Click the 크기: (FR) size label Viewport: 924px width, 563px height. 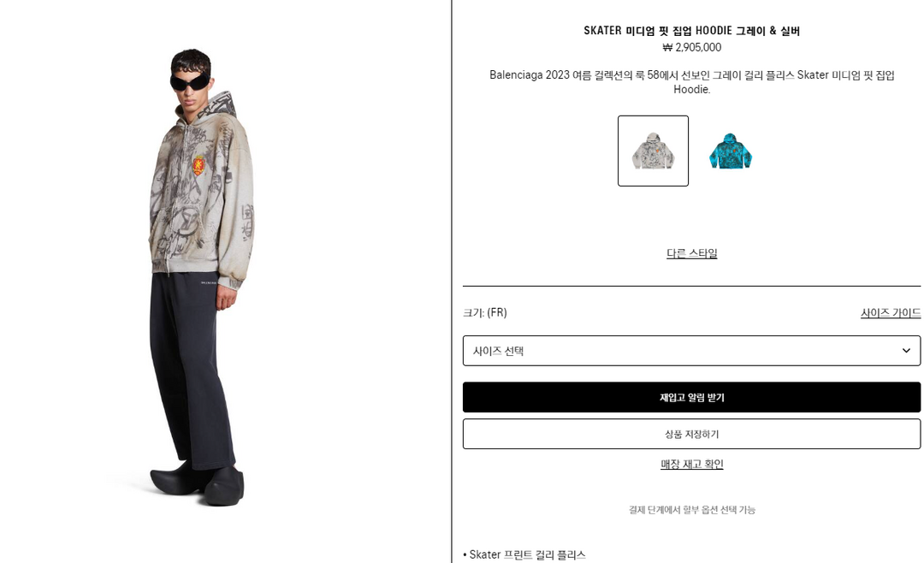pyautogui.click(x=485, y=313)
